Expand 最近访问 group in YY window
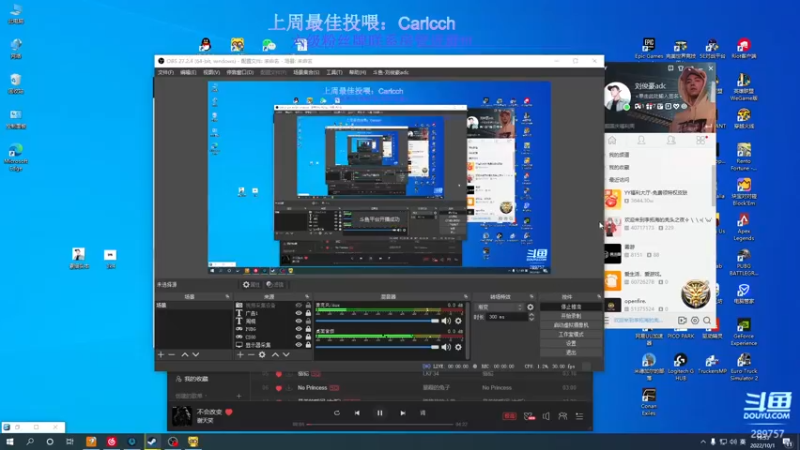Image resolution: width=800 pixels, height=450 pixels. 619,180
